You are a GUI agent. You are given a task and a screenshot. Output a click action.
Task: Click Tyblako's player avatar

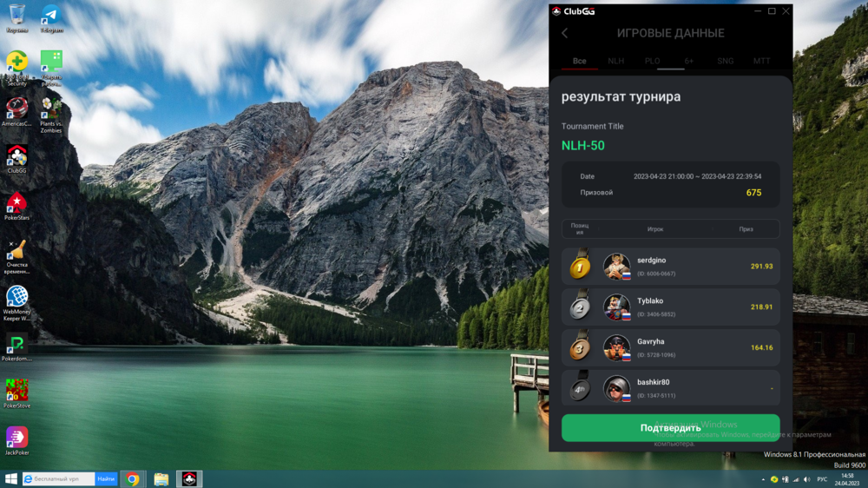(x=616, y=307)
